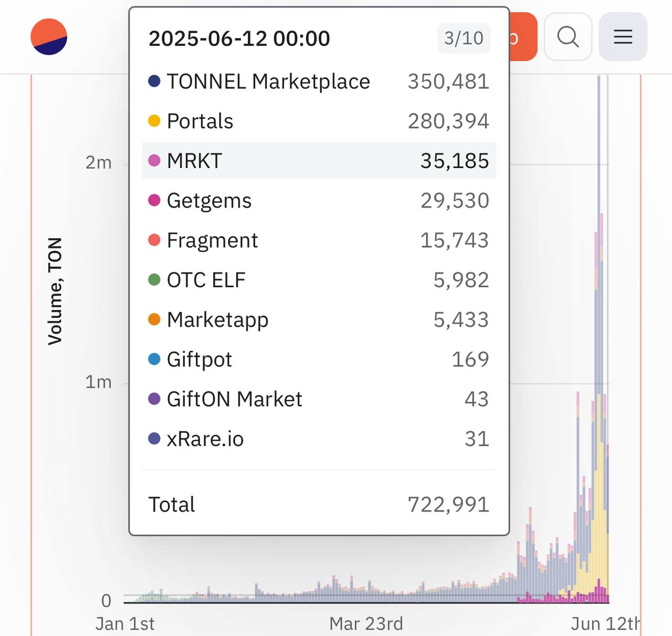The image size is (672, 636).
Task: Click the value 350,481
Action: tap(449, 81)
